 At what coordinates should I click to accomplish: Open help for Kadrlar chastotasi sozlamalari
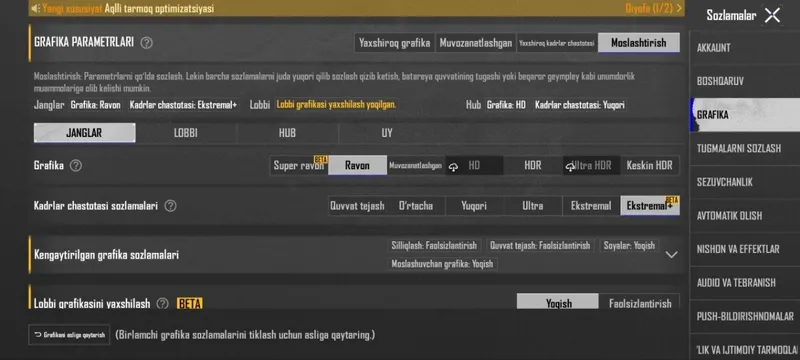click(170, 206)
